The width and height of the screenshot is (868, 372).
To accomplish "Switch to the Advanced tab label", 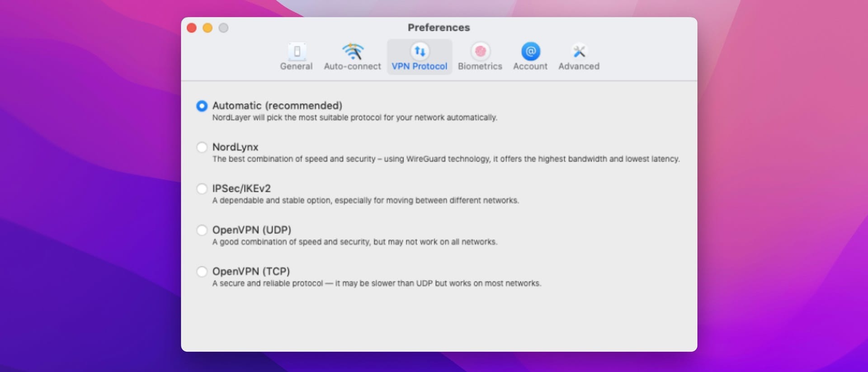I will [x=579, y=66].
